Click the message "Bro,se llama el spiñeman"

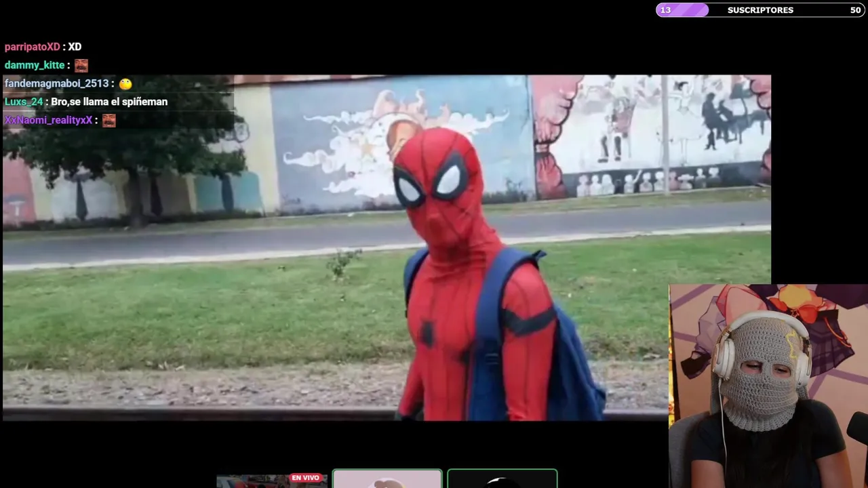click(x=109, y=102)
